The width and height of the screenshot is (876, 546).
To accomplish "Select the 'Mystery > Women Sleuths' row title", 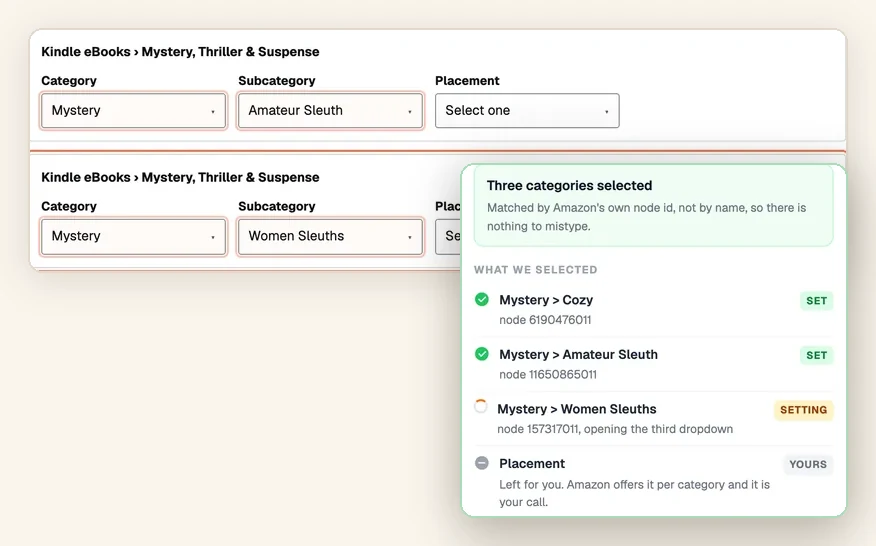I will [x=577, y=409].
